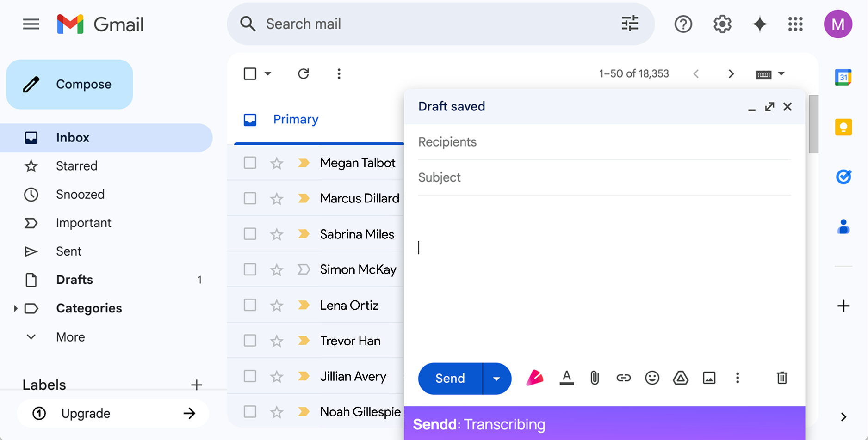Image resolution: width=868 pixels, height=440 pixels.
Task: Open formatting options A icon
Action: pos(566,378)
